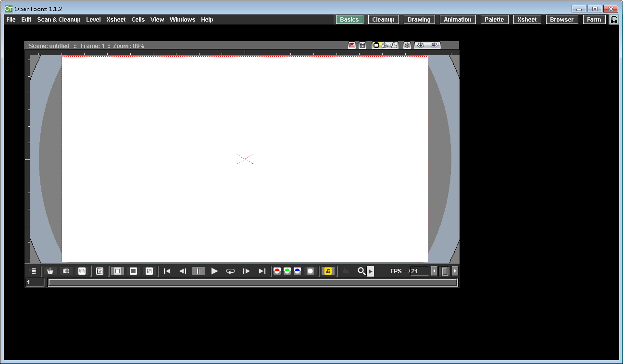Toggle the Alpha channel button
Viewport: 623px width, 364px height.
310,271
